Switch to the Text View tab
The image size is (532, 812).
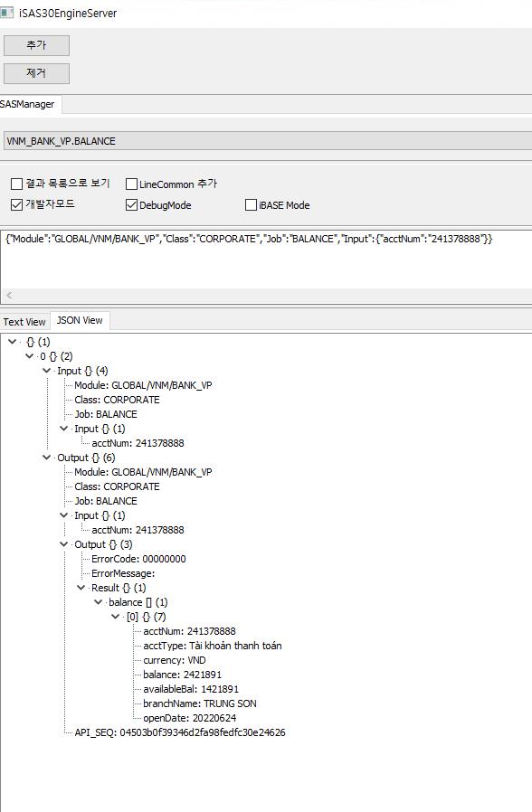click(x=24, y=322)
